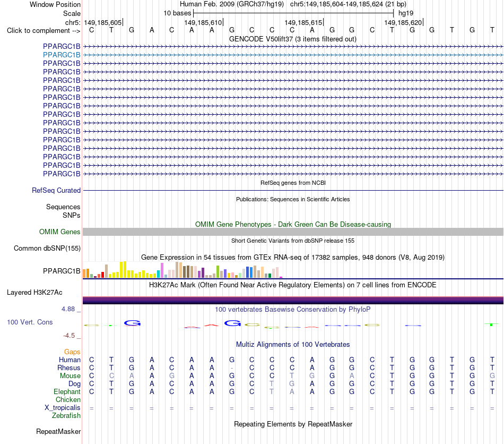Select the OMIM Genes label
This screenshot has height=444, width=504.
tap(59, 232)
